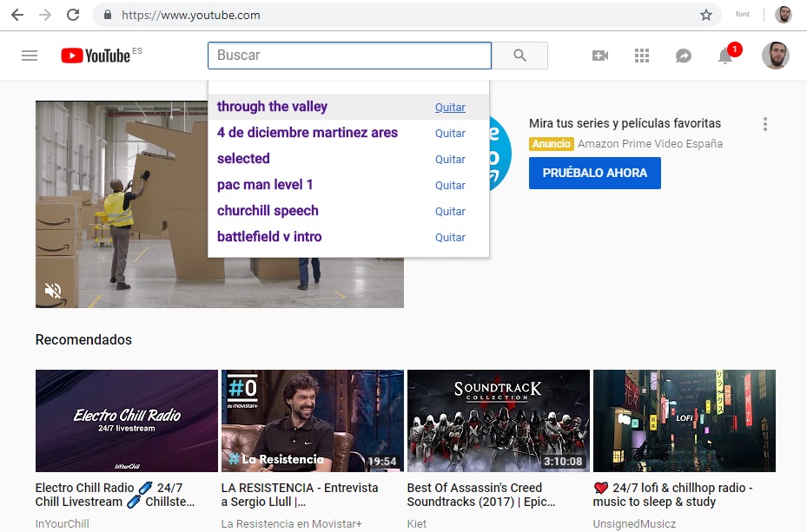Click the magnifying glass search button
The image size is (807, 532).
[x=519, y=56]
